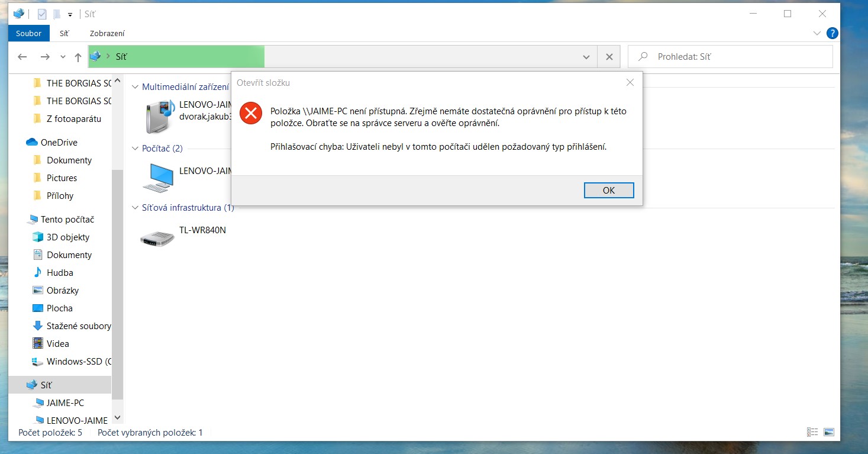Collapse the Počítač (2) group
The width and height of the screenshot is (868, 454).
click(x=135, y=149)
